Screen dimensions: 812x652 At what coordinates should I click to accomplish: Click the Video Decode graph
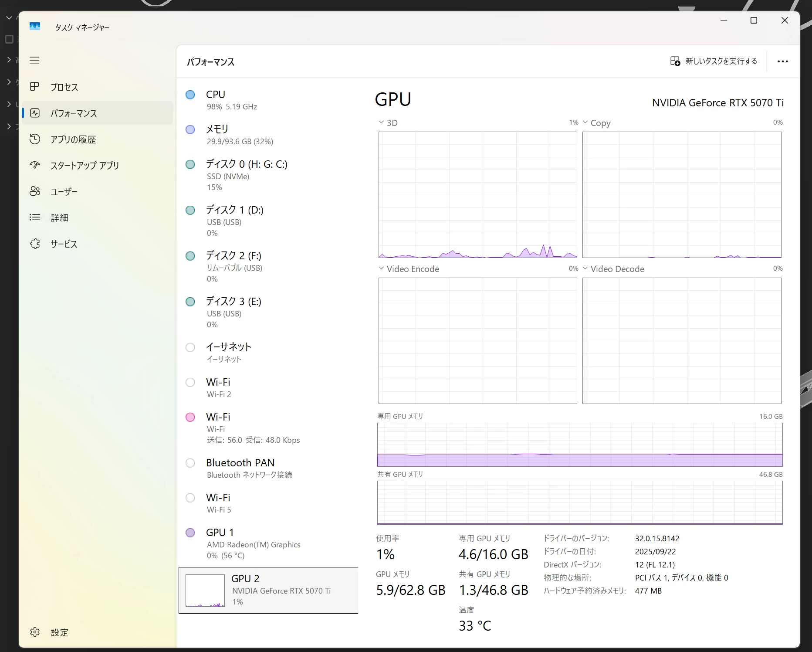click(682, 341)
